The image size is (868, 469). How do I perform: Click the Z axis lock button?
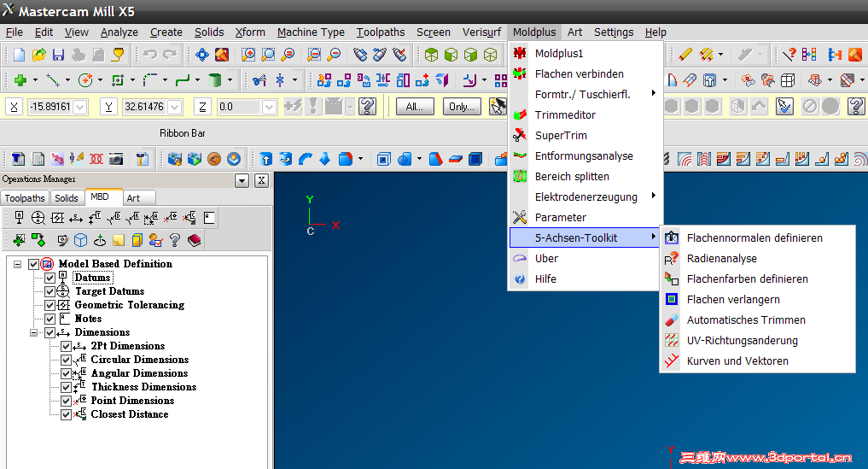[x=202, y=107]
